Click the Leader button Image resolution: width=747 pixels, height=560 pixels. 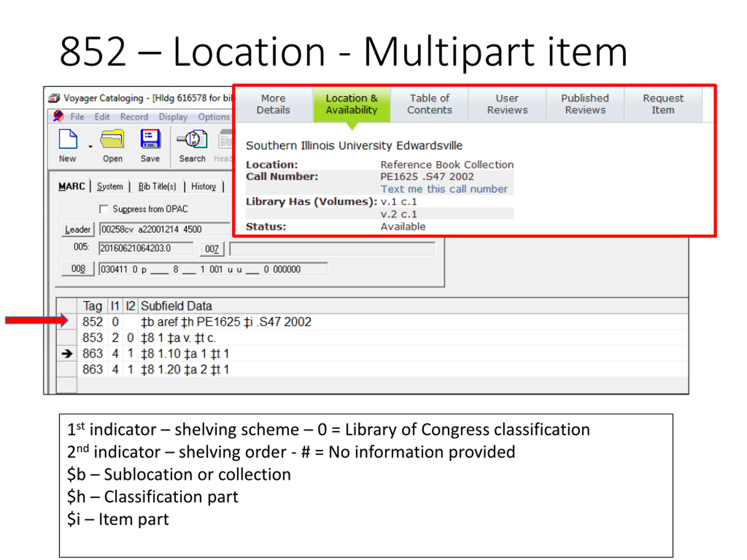tap(78, 229)
